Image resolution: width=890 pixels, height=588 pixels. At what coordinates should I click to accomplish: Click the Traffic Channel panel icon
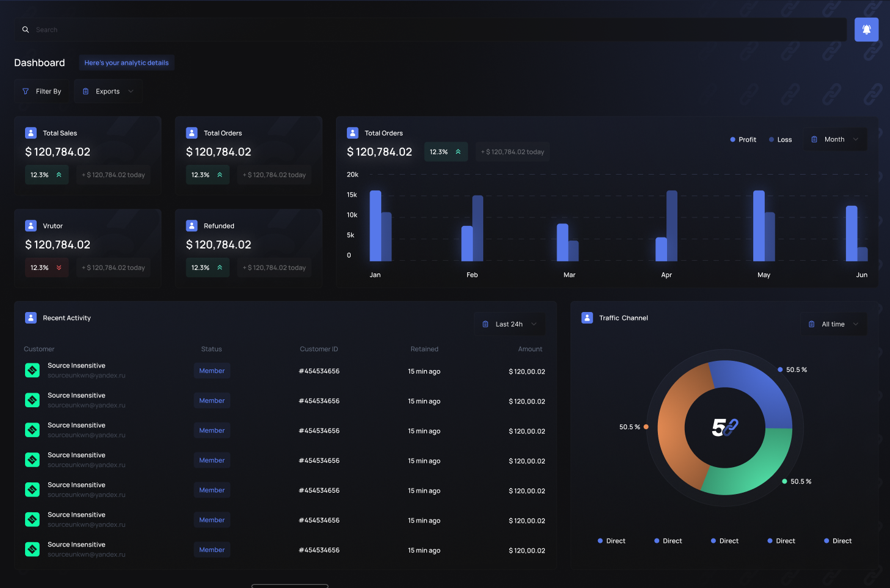(587, 318)
